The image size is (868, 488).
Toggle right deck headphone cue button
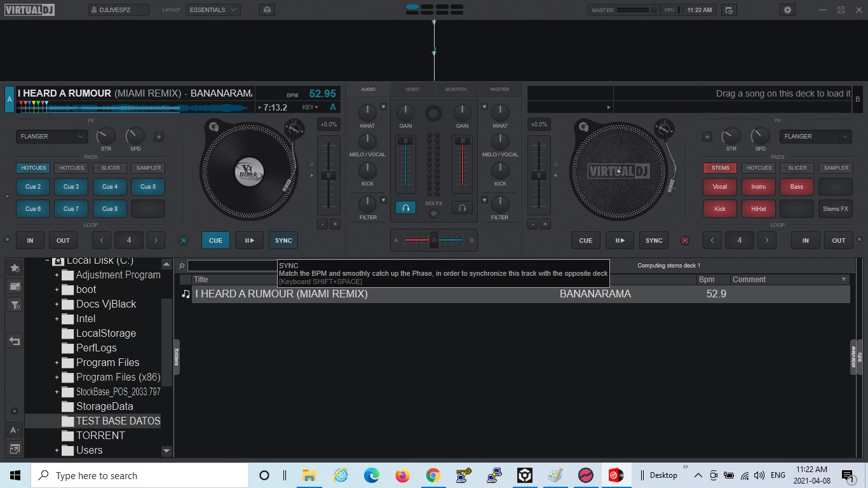[462, 208]
